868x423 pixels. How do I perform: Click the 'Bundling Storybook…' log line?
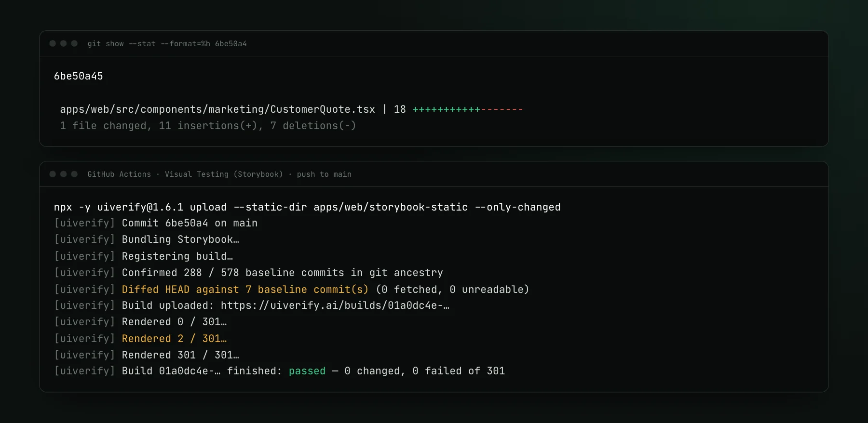[x=147, y=239]
